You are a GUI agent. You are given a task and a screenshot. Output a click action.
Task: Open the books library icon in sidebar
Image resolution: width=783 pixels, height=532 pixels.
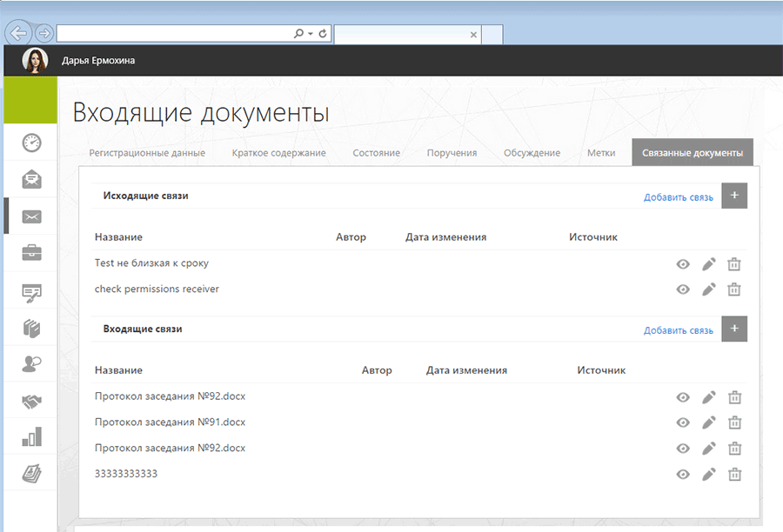click(31, 328)
